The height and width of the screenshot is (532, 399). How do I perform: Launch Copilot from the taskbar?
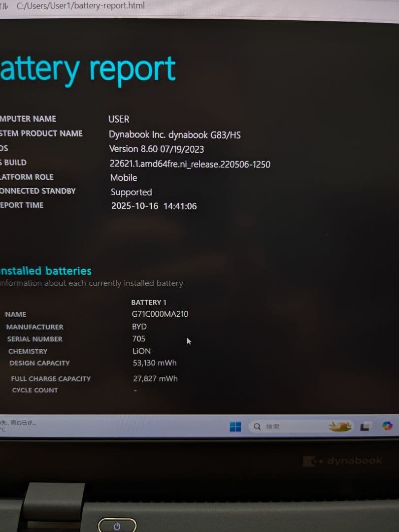click(x=387, y=426)
